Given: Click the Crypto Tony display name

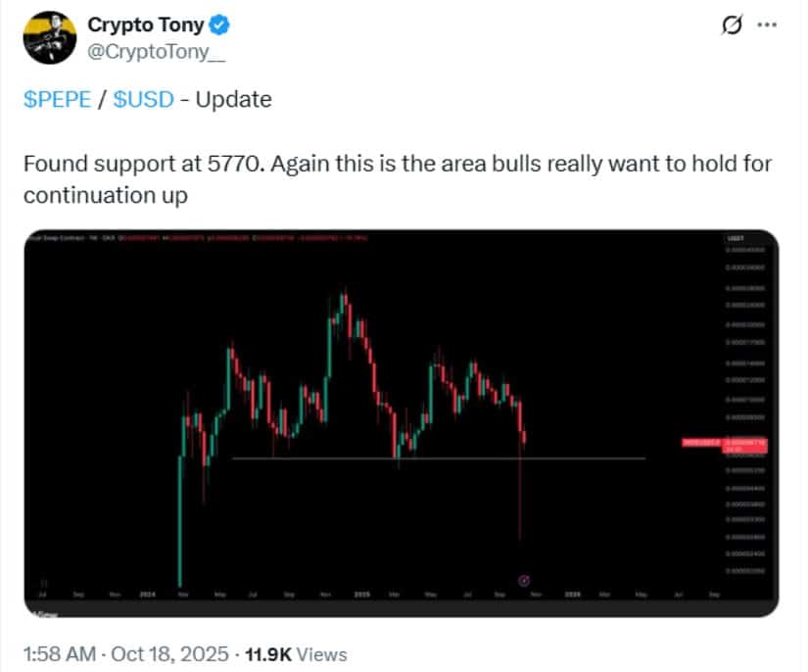Looking at the screenshot, I should (147, 25).
